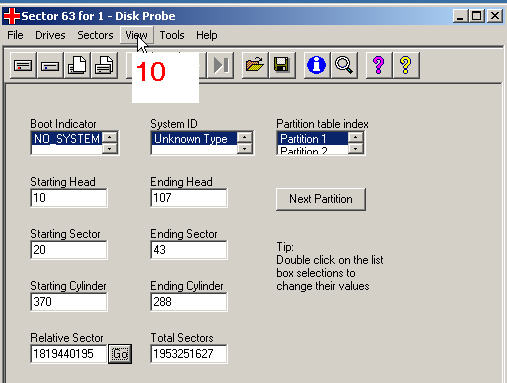Select NO_SYSTEM in the Boot Indicator list
507x383 pixels.
67,139
